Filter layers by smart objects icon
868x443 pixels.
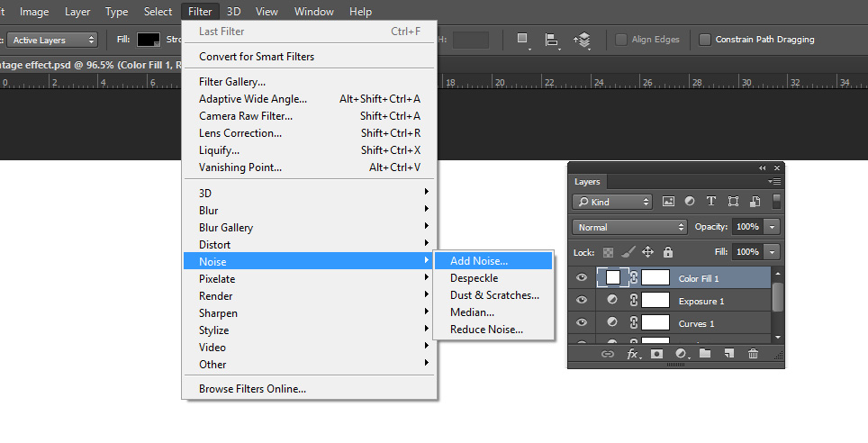755,202
